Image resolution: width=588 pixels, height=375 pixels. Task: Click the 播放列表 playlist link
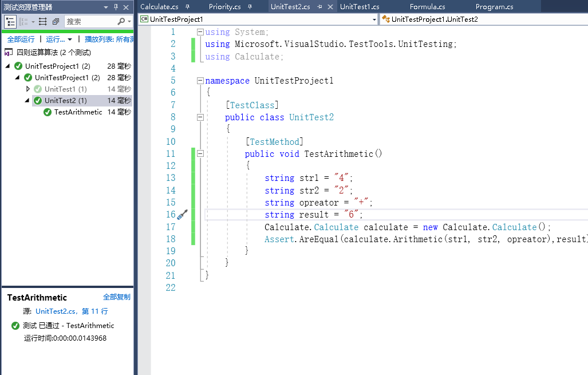click(109, 39)
